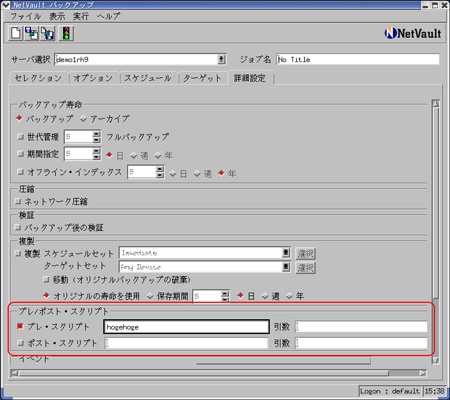The width and height of the screenshot is (450, 400).
Task: Enable the 複製 checkbox
Action: [x=18, y=254]
